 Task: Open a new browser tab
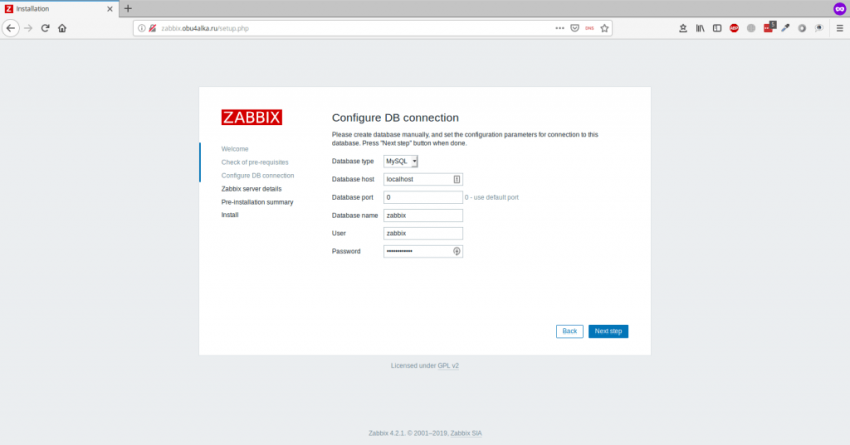pyautogui.click(x=128, y=9)
